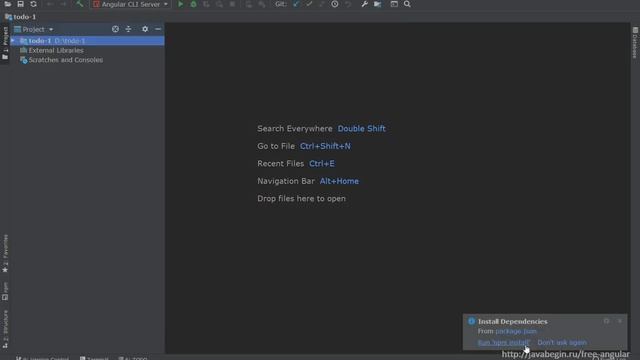Click the green Debug bug icon
This screenshot has width=640, height=360.
(x=193, y=4)
